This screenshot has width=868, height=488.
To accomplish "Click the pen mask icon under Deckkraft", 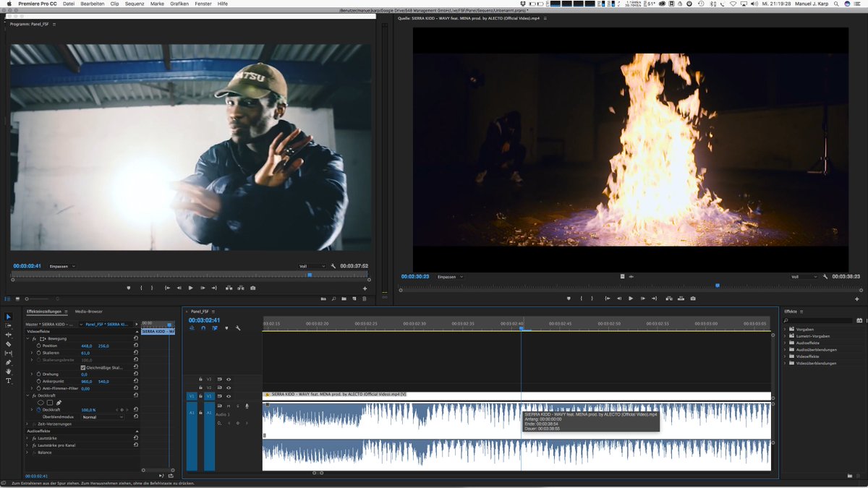I will [59, 403].
